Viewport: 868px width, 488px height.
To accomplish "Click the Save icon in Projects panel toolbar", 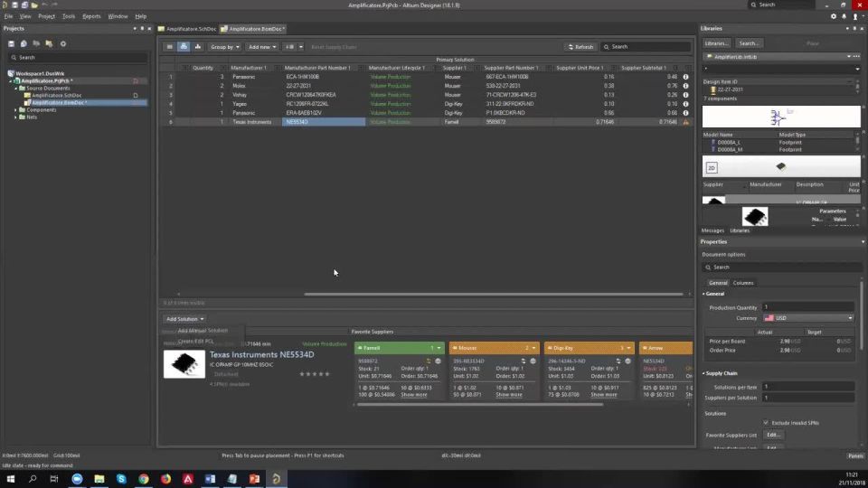I will 11,43.
